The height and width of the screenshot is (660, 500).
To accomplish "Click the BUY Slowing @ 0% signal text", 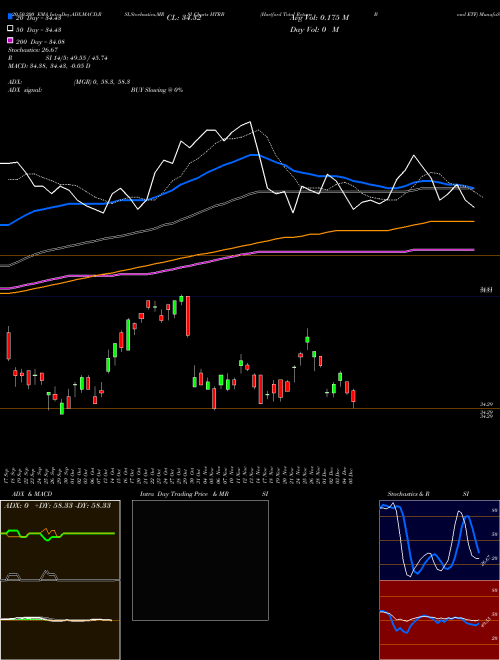I will (x=157, y=90).
